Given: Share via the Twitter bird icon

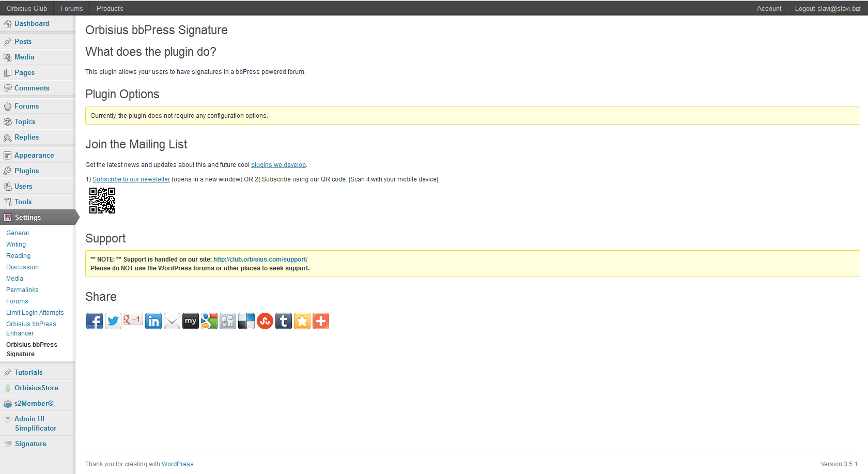Looking at the screenshot, I should tap(113, 321).
